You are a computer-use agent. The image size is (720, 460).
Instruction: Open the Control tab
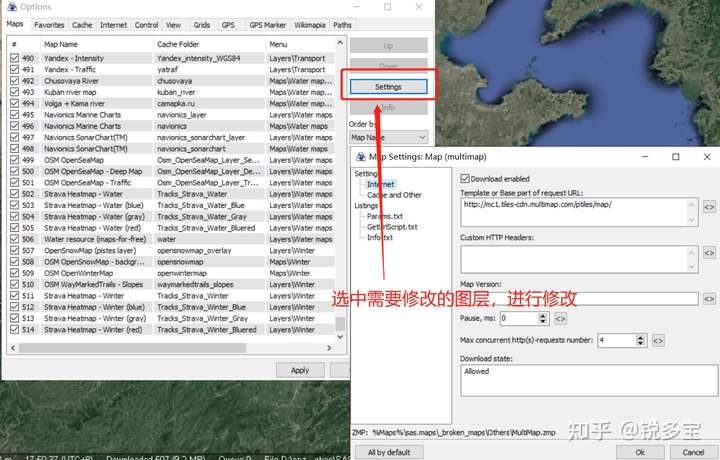coord(146,25)
